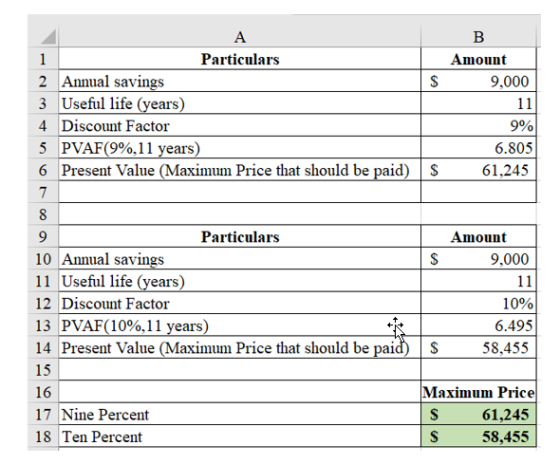The image size is (560, 464).
Task: Select column B header
Action: click(479, 37)
